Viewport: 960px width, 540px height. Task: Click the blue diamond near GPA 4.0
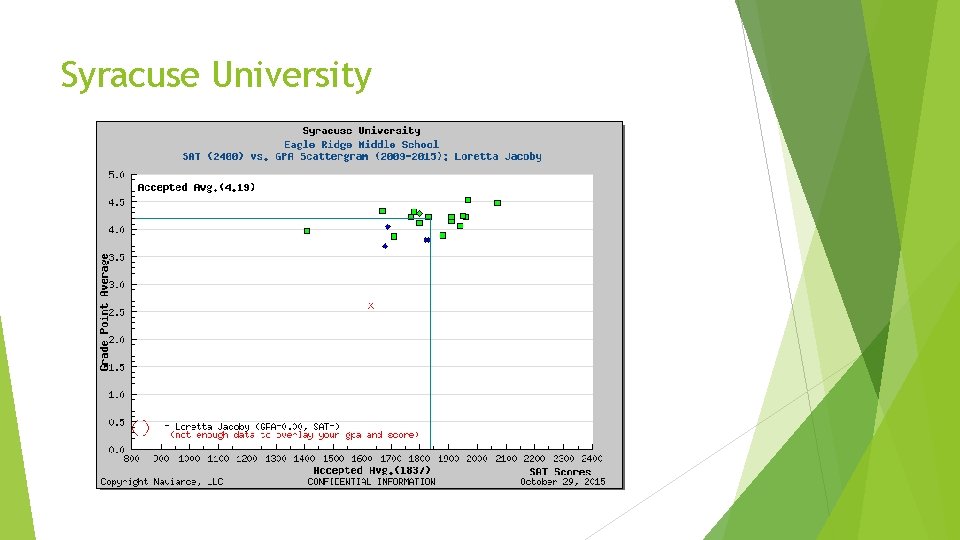click(388, 227)
